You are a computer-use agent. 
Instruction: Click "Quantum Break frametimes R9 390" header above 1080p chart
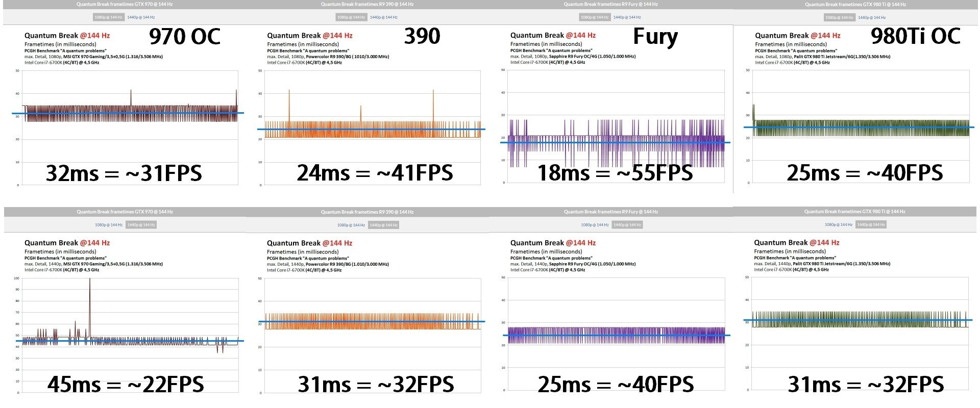[x=367, y=4]
